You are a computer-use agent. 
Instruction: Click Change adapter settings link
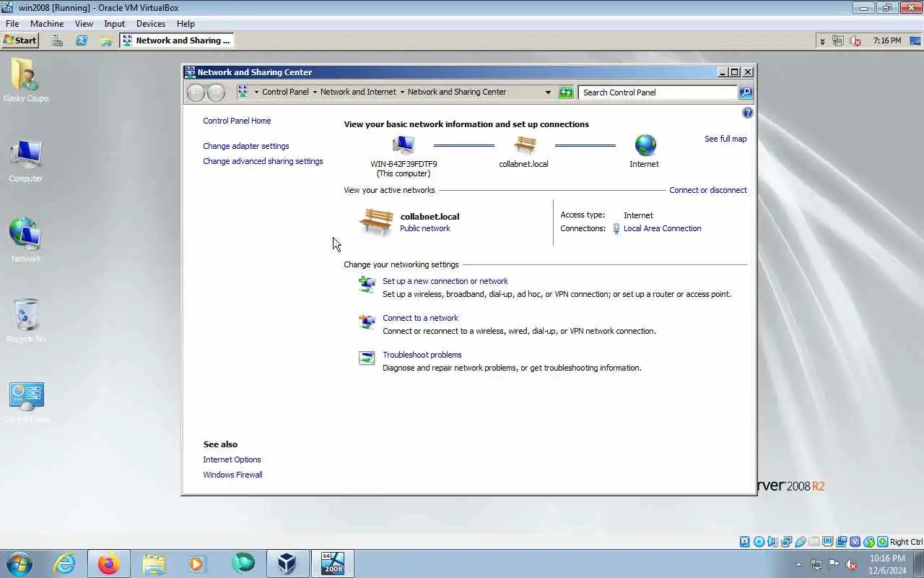click(246, 146)
